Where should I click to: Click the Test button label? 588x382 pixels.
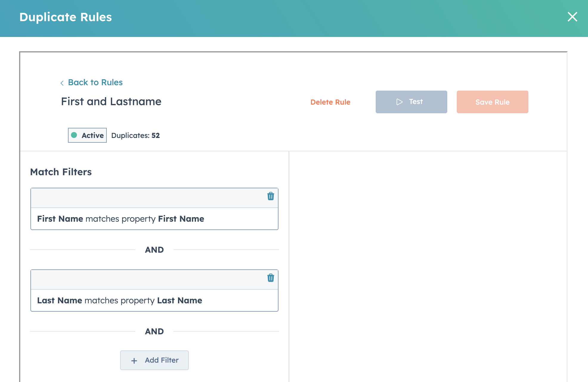click(x=416, y=102)
